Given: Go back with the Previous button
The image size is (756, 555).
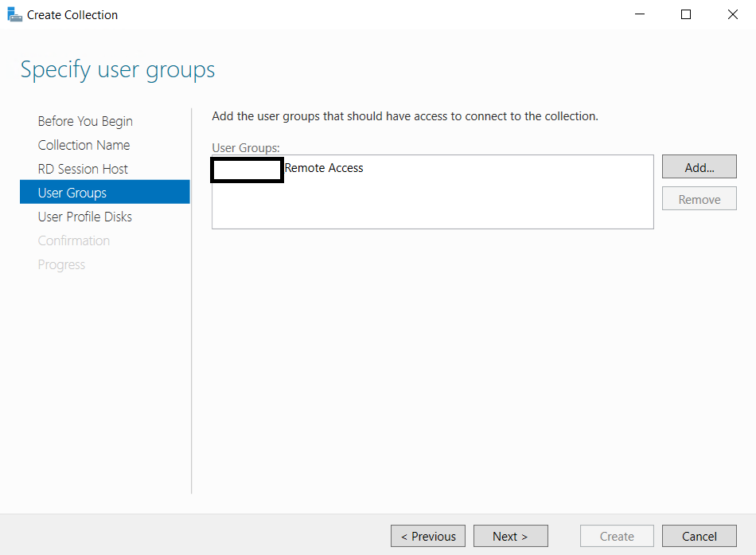Looking at the screenshot, I should coord(428,536).
